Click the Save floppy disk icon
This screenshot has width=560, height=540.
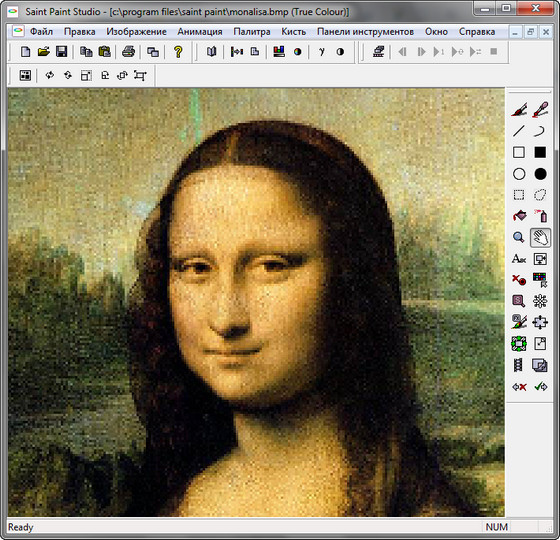pos(62,52)
